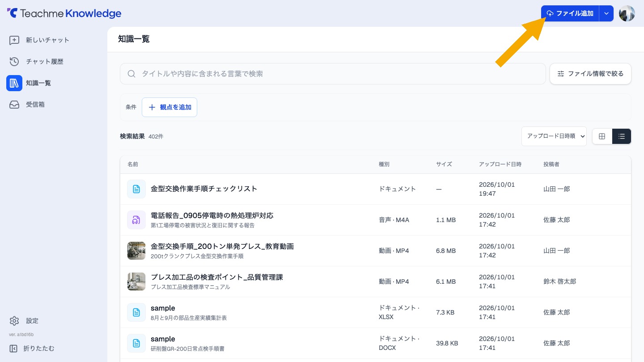Expand the arrow beside ファイル追加
Viewport: 644px width, 362px height.
[x=606, y=13]
